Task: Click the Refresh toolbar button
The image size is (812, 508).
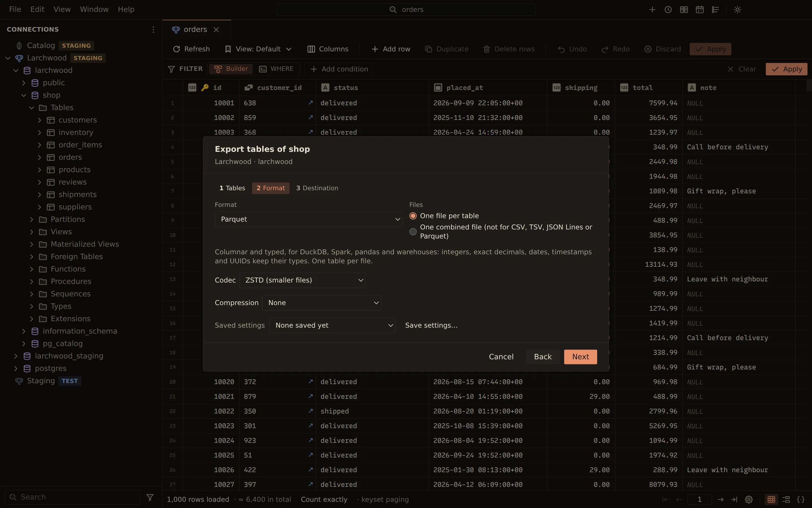Action: click(x=191, y=49)
